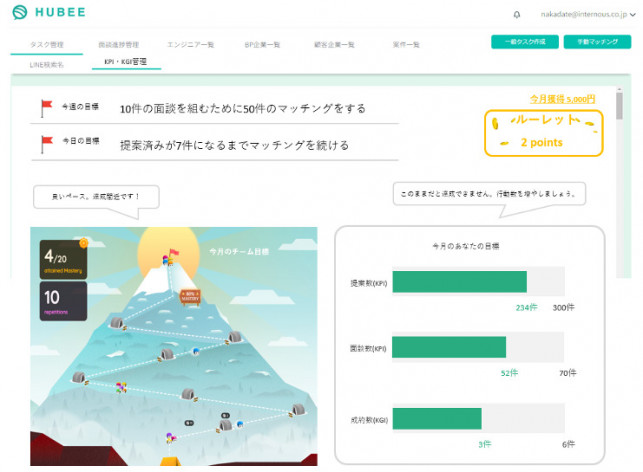The width and height of the screenshot is (643, 472).
Task: Click the vertical scrollbar on the right
Action: coord(619,105)
